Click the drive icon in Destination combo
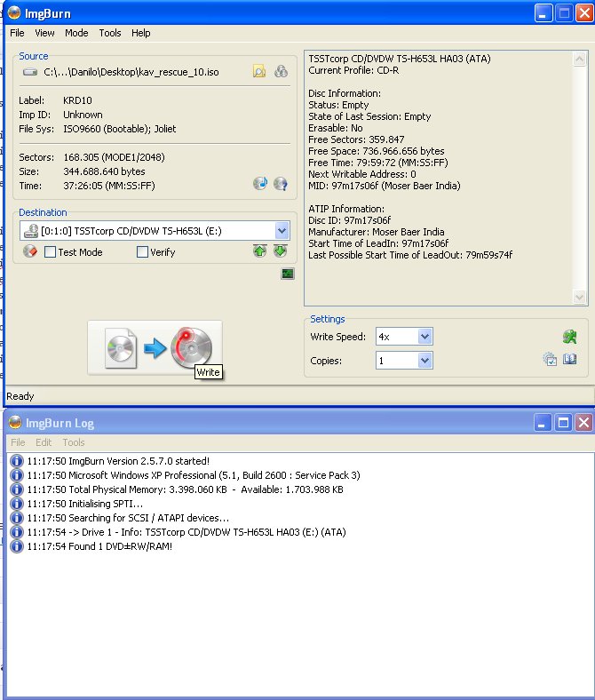Image resolution: width=595 pixels, height=700 pixels. point(31,231)
